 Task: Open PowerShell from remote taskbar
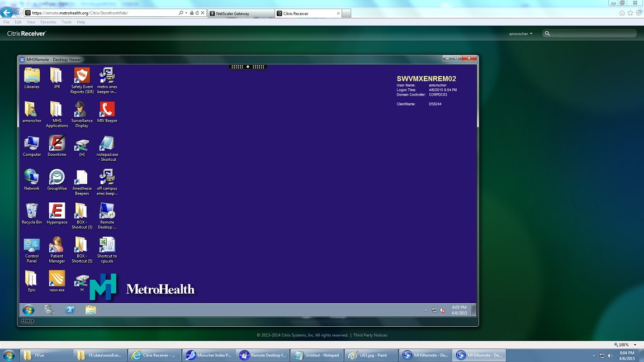point(70,310)
